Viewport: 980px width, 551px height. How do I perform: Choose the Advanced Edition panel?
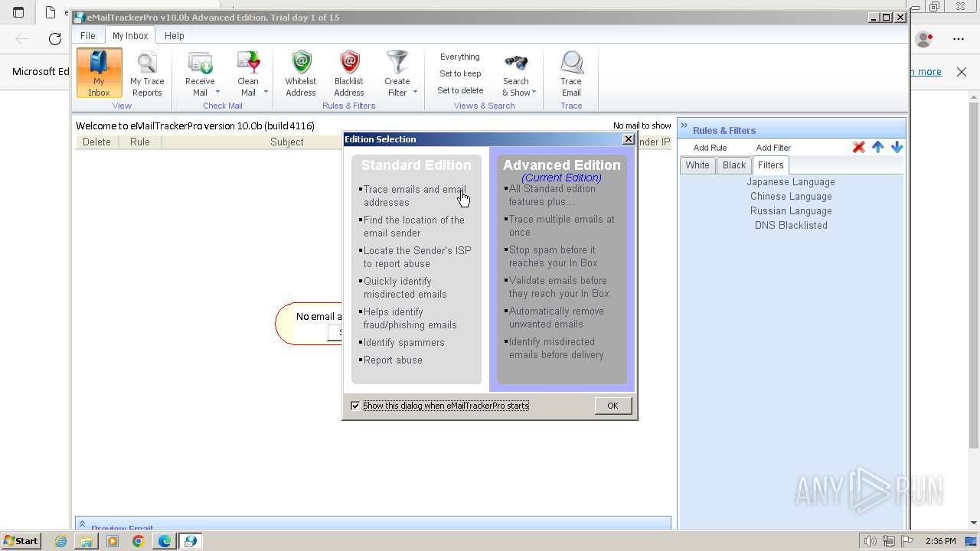[562, 269]
